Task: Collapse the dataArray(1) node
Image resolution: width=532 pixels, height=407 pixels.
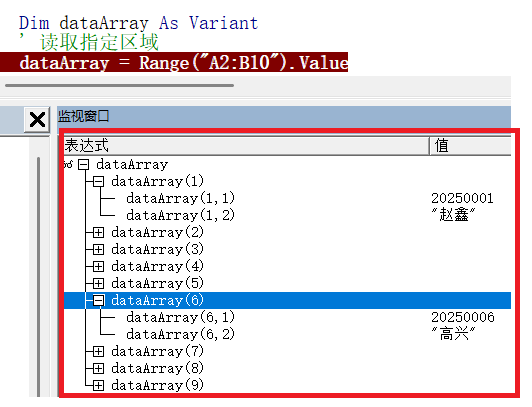Action: click(98, 182)
